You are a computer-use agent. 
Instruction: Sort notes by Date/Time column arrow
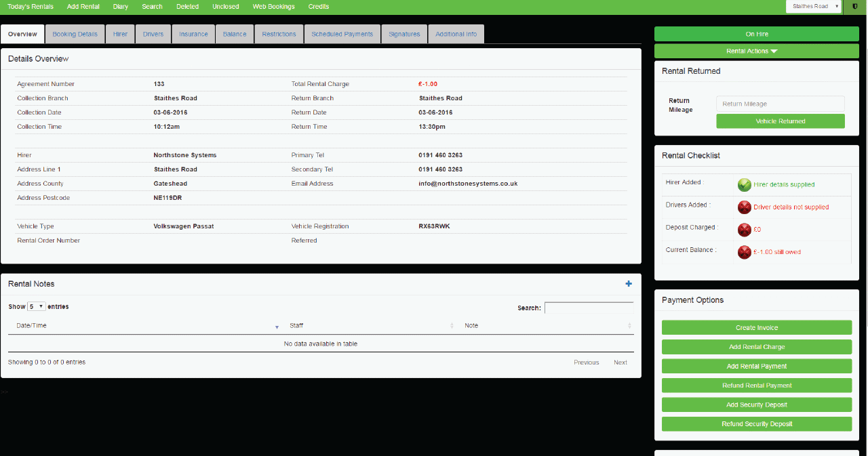277,327
